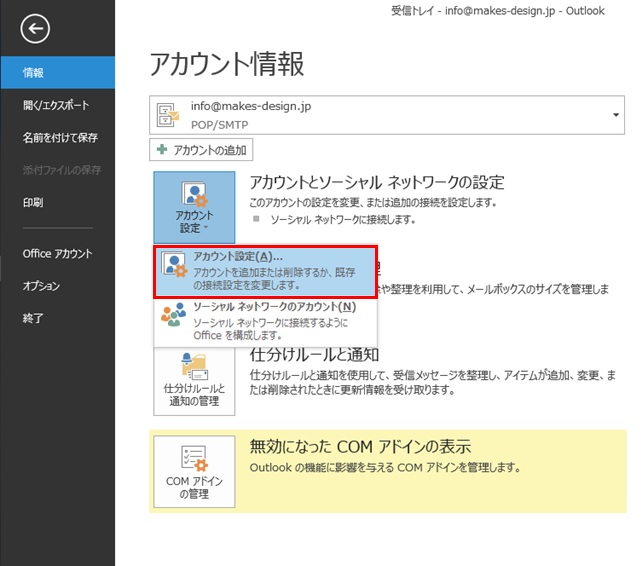Click the rules and alerts bell-folder icon
643x566 pixels.
(194, 366)
